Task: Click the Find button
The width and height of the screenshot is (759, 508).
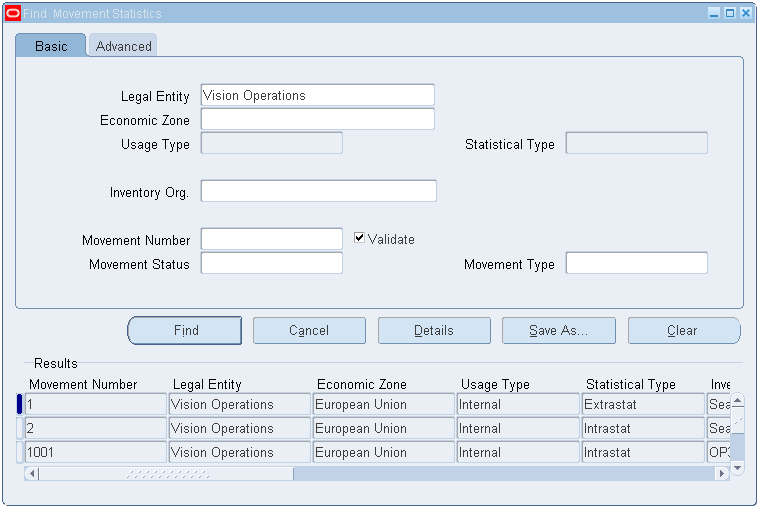Action: point(184,331)
